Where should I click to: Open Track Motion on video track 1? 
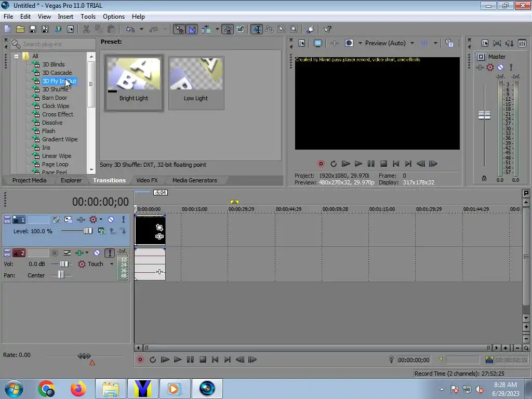pos(68,220)
